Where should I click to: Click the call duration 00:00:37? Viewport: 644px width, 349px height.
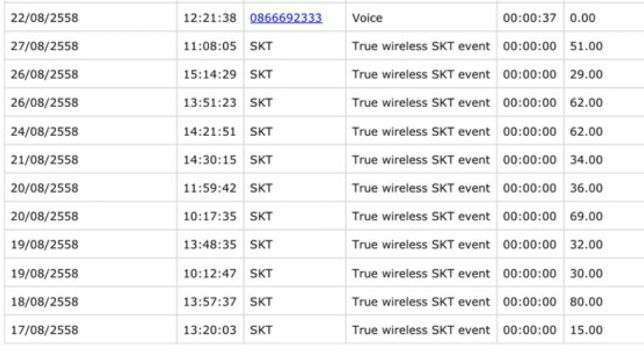tap(528, 19)
